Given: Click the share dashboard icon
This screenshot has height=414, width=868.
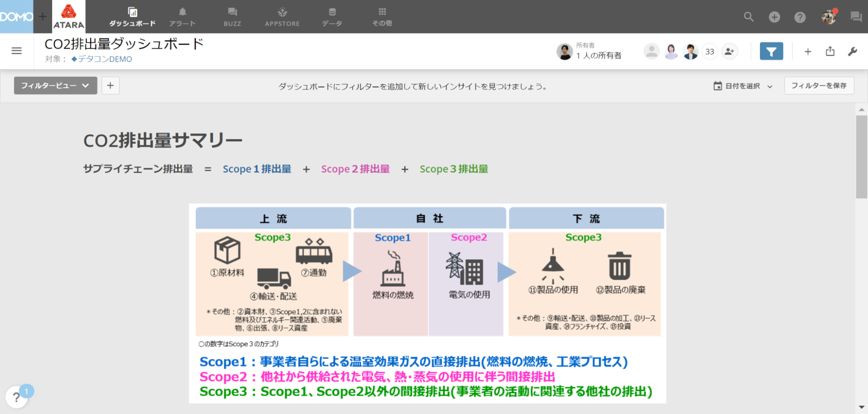Looking at the screenshot, I should point(830,51).
